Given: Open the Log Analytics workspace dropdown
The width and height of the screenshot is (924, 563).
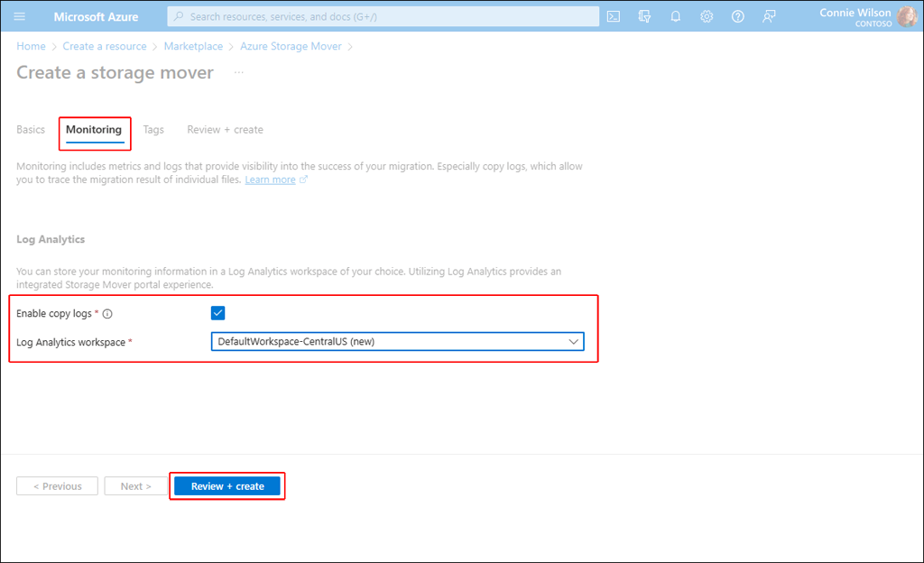Looking at the screenshot, I should tap(398, 342).
